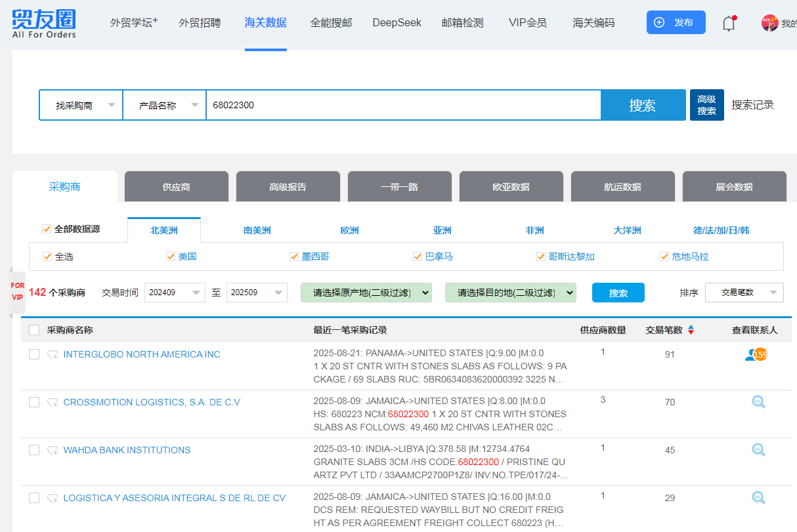Open the 排序 交易笔数 dropdown
The width and height of the screenshot is (797, 532).
tap(744, 293)
